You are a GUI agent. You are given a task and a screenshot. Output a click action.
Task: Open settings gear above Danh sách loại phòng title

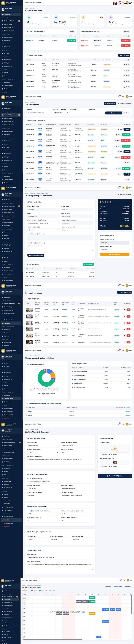point(123,285)
